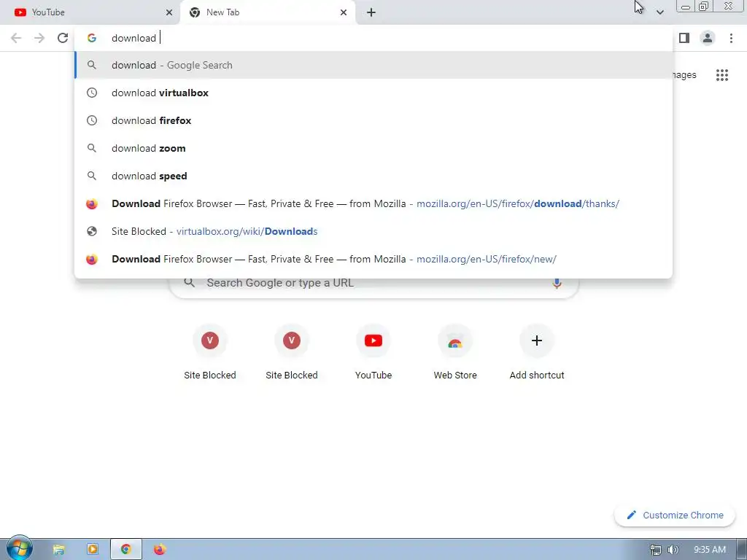Open the second Site Blocked shortcut
This screenshot has width=747, height=560.
click(292, 351)
